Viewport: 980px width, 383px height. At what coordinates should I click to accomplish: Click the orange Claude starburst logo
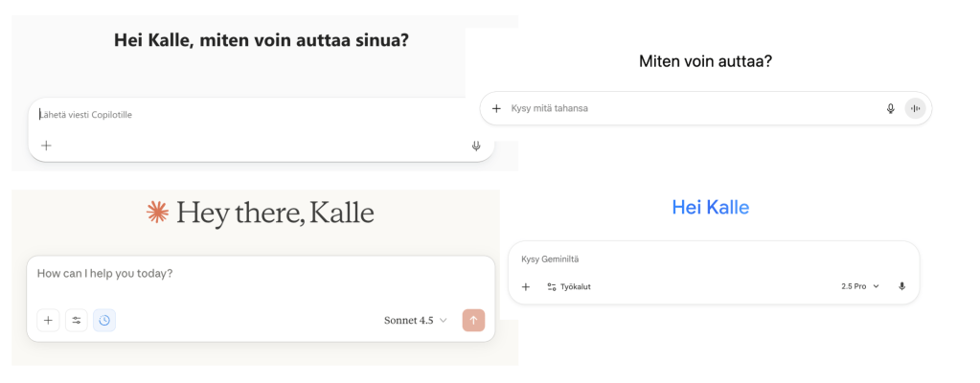pyautogui.click(x=157, y=213)
